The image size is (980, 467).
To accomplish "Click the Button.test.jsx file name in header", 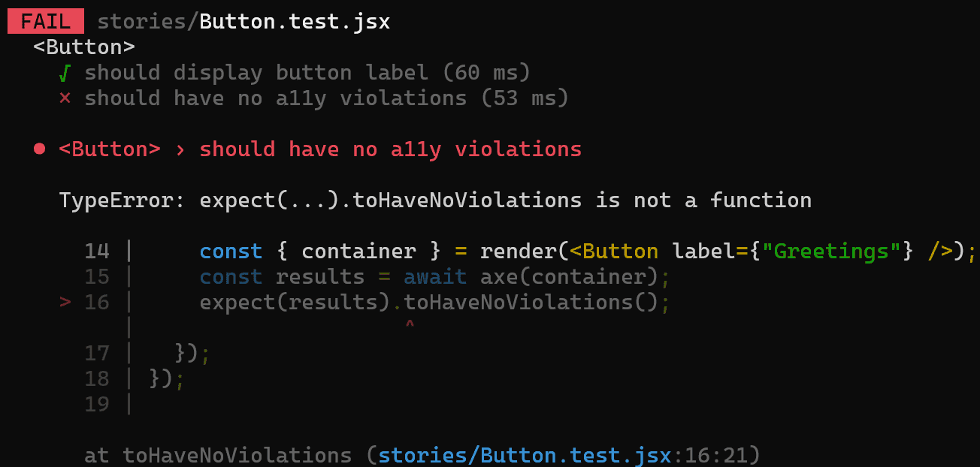I will (295, 22).
